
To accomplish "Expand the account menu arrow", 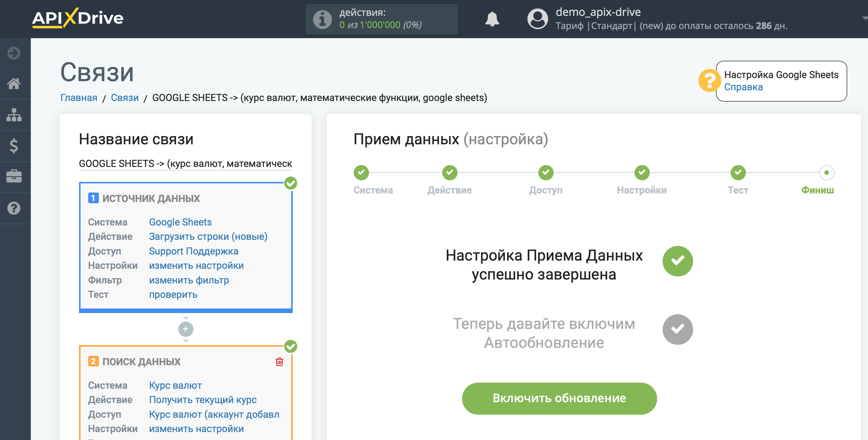I will pyautogui.click(x=864, y=18).
